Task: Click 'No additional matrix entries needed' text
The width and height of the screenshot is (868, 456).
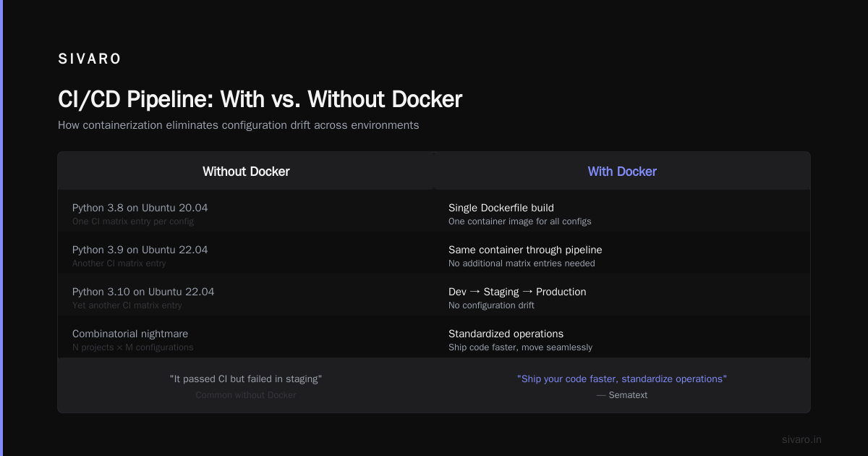Action: [x=522, y=263]
